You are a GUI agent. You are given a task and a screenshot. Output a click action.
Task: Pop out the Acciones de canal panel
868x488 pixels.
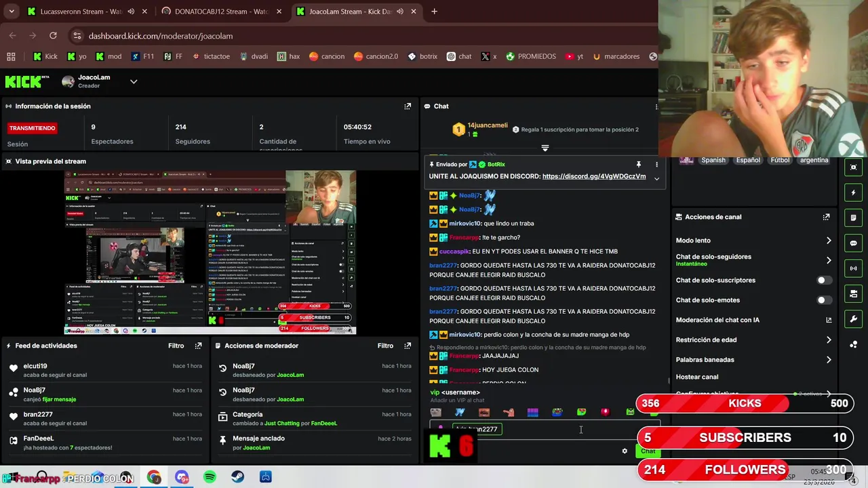(x=826, y=217)
